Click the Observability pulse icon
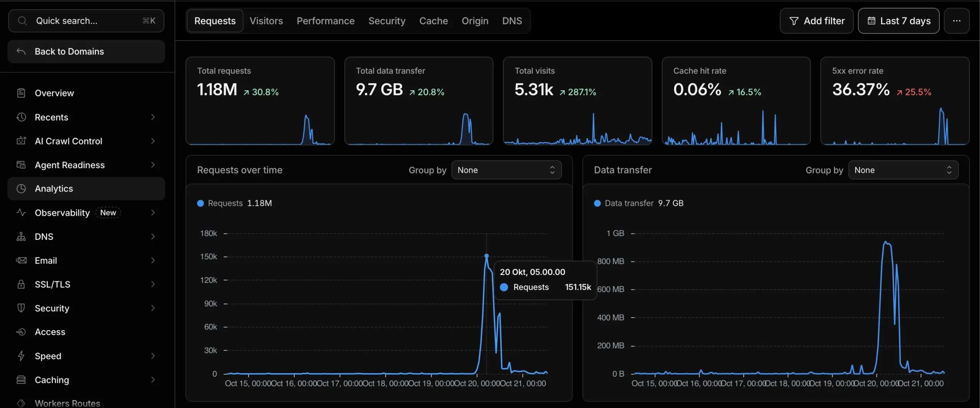Image resolution: width=980 pixels, height=408 pixels. coord(21,212)
